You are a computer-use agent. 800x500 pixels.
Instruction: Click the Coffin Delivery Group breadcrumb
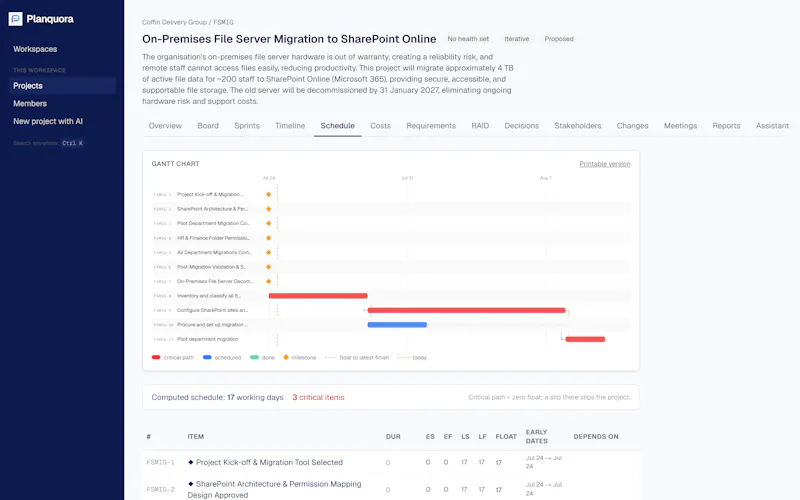(x=174, y=22)
